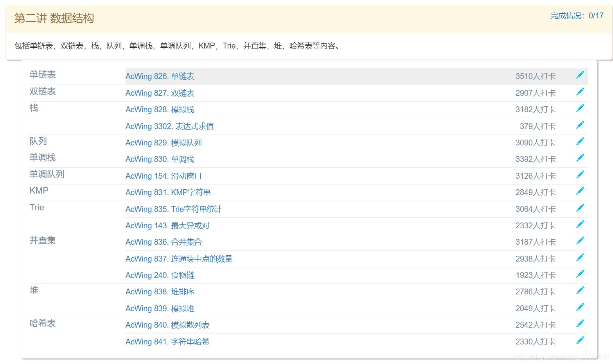Image resolution: width=613 pixels, height=364 pixels.
Task: Click the pencil icon for AcWing 831. KMP字符串
Action: click(580, 191)
